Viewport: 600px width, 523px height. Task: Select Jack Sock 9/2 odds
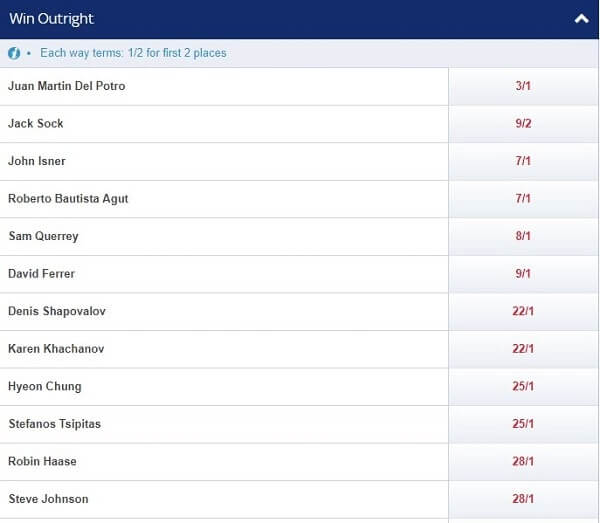click(x=523, y=124)
